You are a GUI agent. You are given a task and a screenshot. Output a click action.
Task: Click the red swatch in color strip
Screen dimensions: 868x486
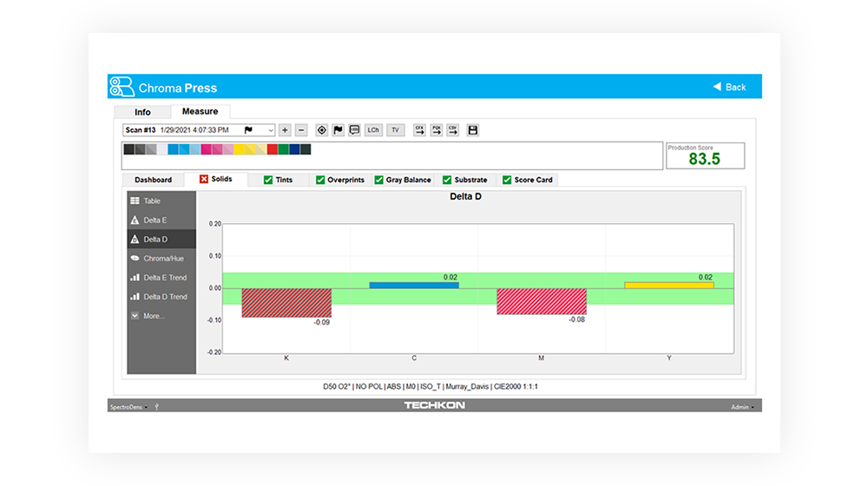pyautogui.click(x=272, y=150)
